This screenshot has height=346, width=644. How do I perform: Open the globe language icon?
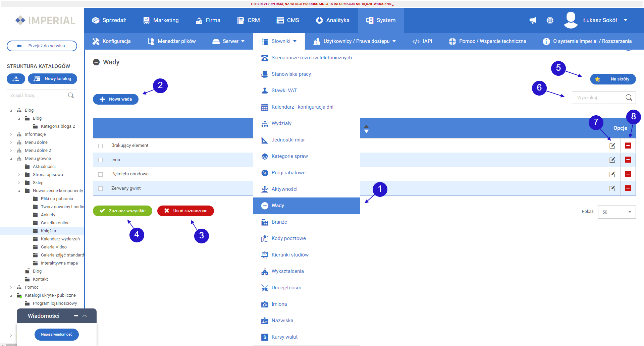(x=550, y=20)
